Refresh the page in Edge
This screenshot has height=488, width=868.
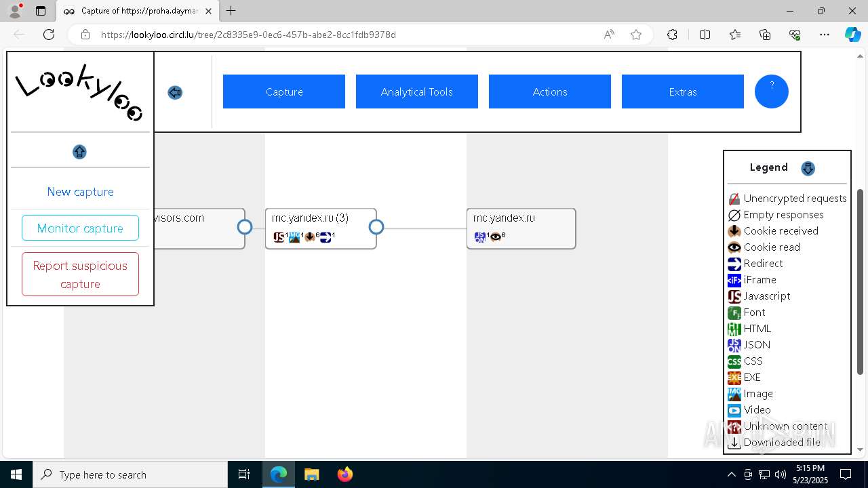point(49,35)
